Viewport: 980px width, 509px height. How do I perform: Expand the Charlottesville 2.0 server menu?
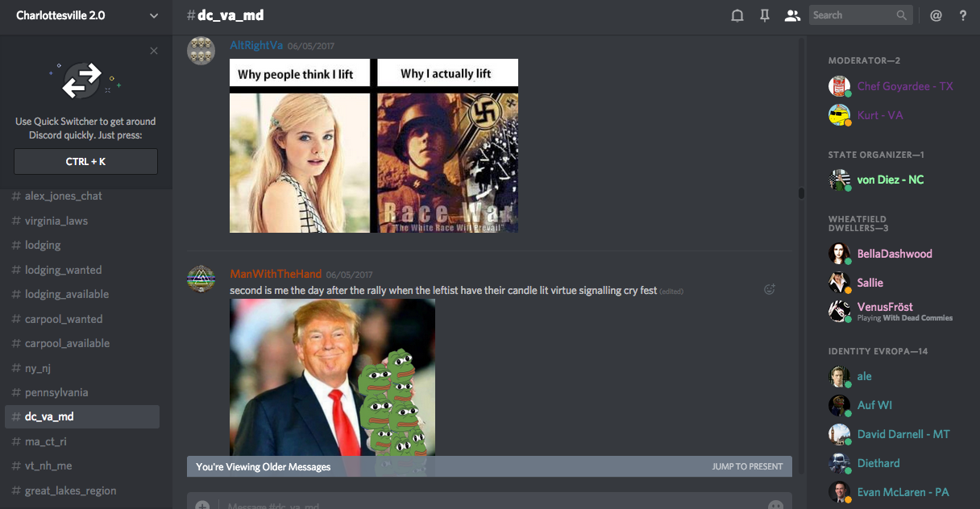click(154, 15)
